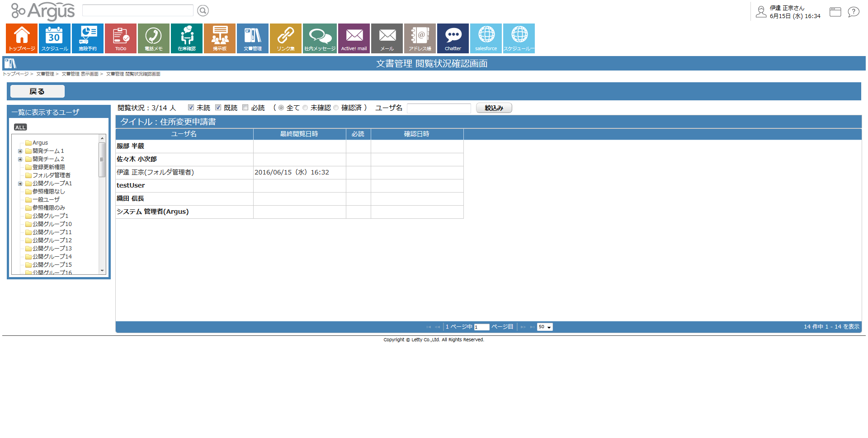Select the 確認済 radio button

pos(336,108)
